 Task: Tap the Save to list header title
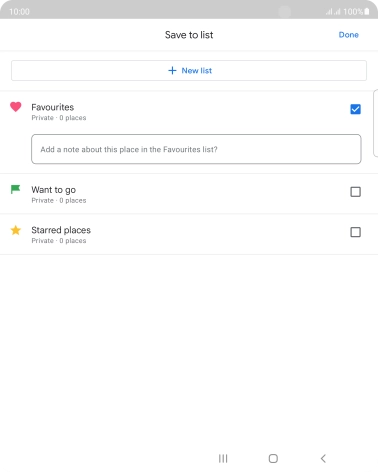coord(189,35)
